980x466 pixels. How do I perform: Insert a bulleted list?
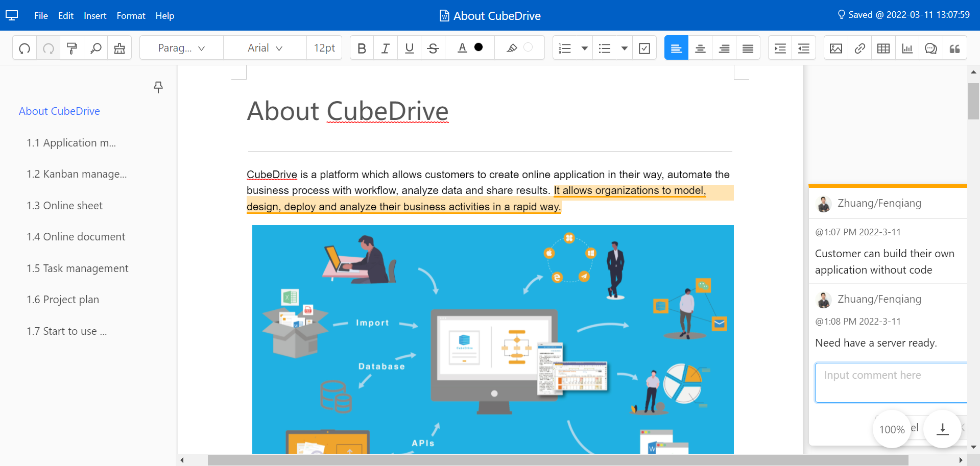tap(605, 48)
